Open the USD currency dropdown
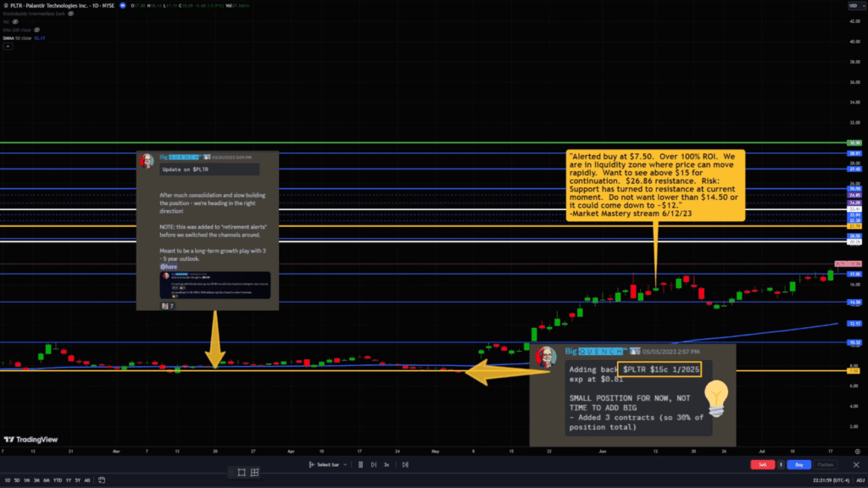Viewport: 868px width, 488px height. (x=854, y=7)
